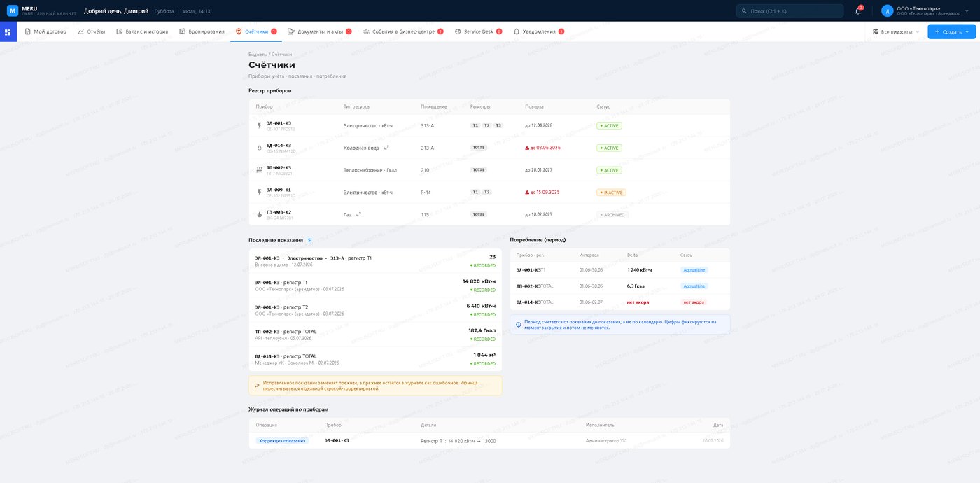Click the text Холодная вода · м³

pos(366,148)
